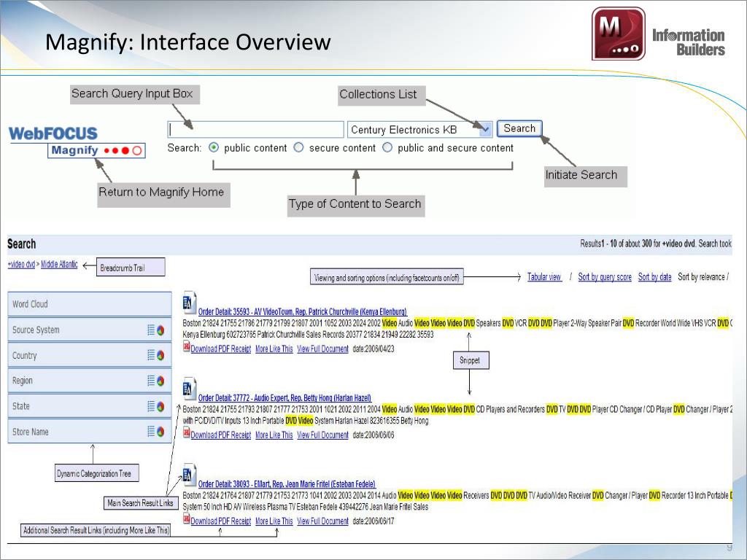Expand the Region category
The width and height of the screenshot is (747, 560).
[90, 381]
